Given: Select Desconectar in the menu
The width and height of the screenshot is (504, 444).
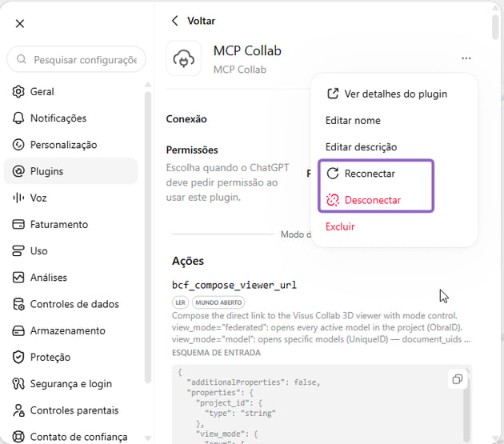Looking at the screenshot, I should point(373,200).
